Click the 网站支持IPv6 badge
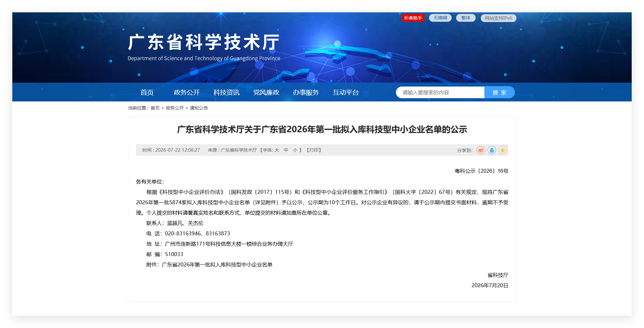 (498, 18)
